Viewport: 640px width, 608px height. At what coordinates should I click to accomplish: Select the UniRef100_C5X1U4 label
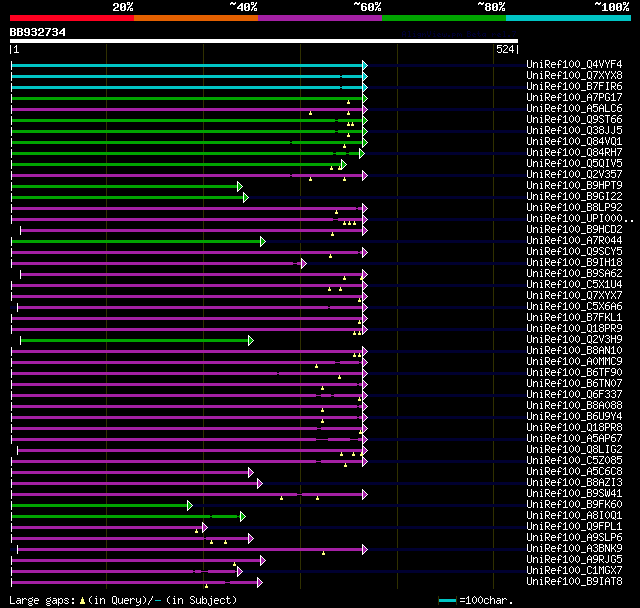pos(574,284)
